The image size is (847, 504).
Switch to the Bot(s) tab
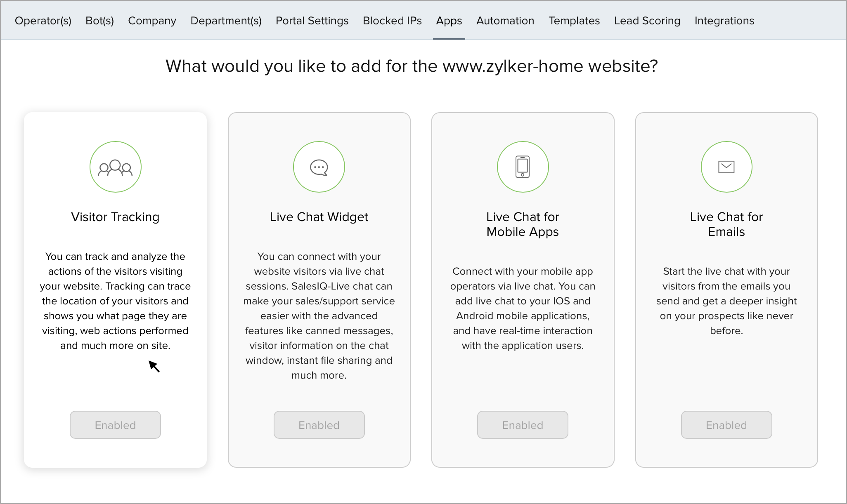(100, 21)
